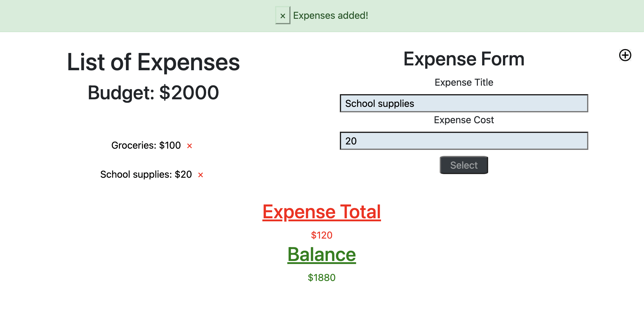Click the Expense Title input field
The width and height of the screenshot is (644, 330).
[464, 104]
